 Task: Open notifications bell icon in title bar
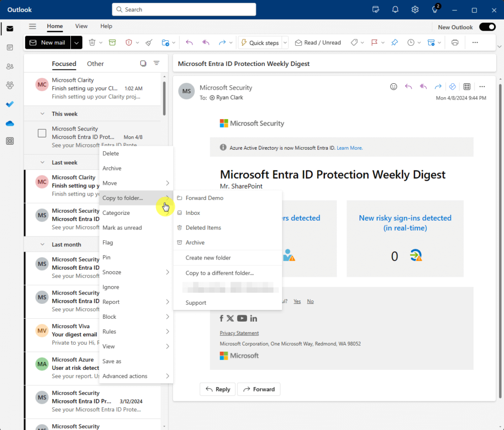(395, 10)
